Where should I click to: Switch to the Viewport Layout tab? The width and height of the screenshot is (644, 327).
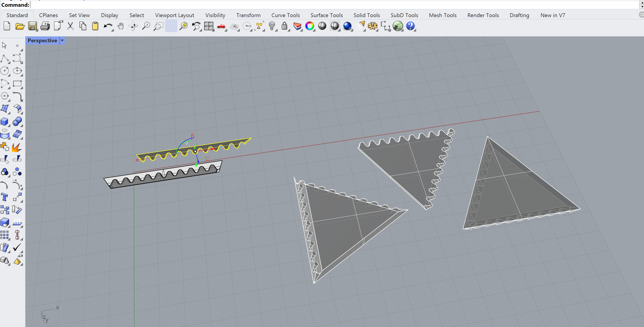(x=175, y=15)
